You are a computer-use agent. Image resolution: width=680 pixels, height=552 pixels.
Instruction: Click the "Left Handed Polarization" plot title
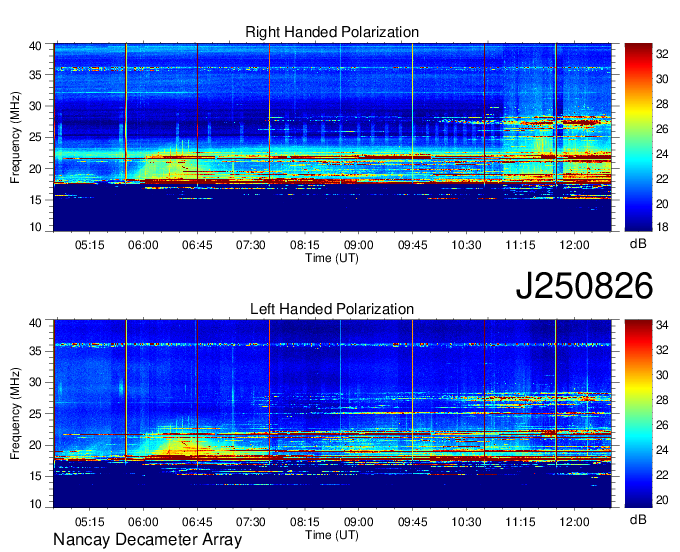tap(332, 309)
